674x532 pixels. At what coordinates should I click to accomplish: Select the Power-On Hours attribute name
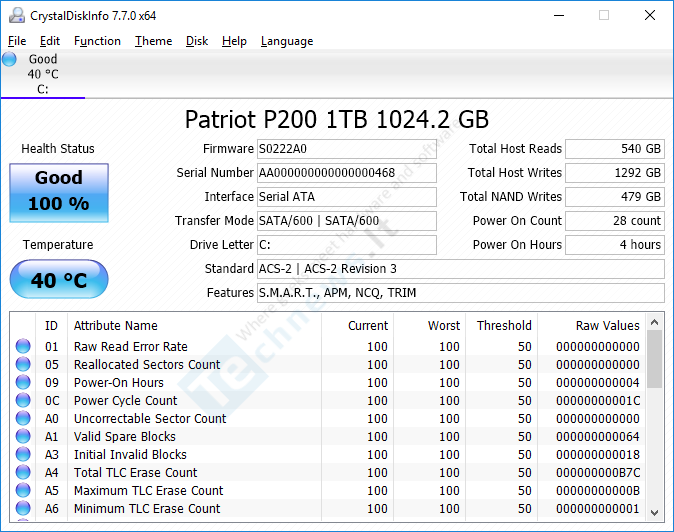[x=119, y=382]
